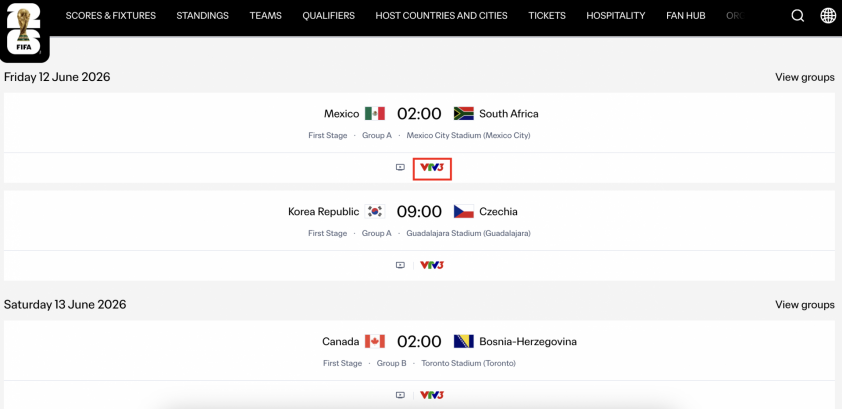Click the Czechia flag icon
The image size is (842, 409).
point(463,212)
